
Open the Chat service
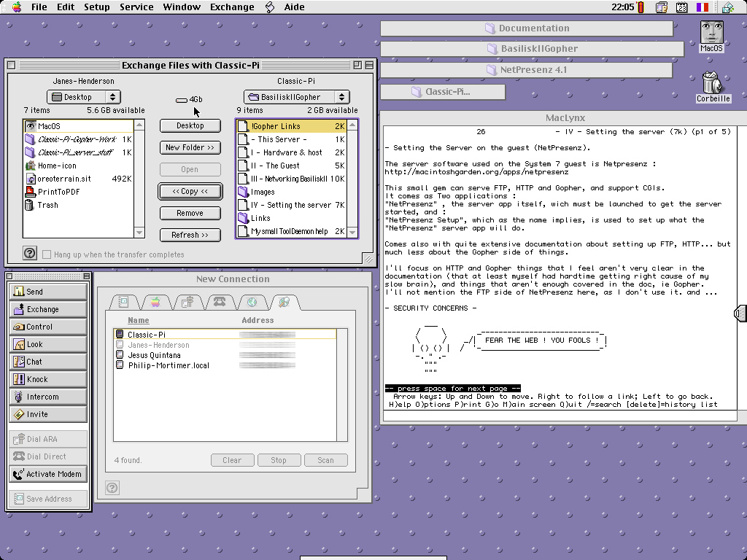[x=50, y=362]
